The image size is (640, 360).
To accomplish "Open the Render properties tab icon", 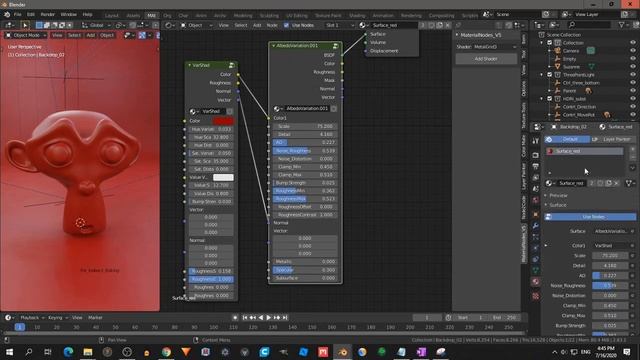I will [536, 155].
